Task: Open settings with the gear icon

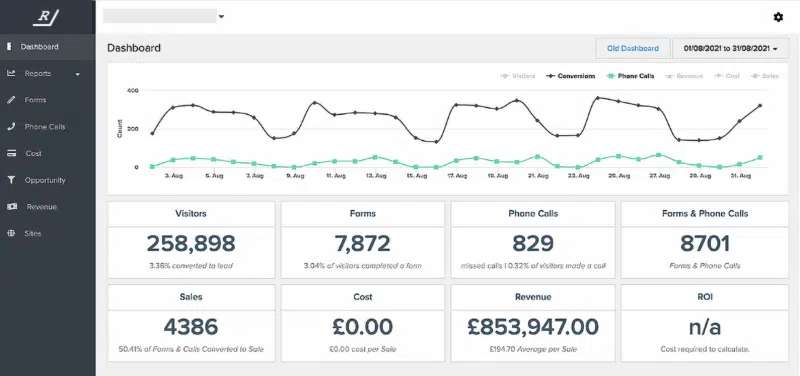Action: click(778, 17)
